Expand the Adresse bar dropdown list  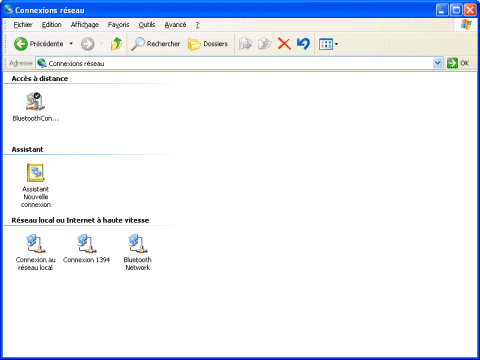pyautogui.click(x=437, y=63)
